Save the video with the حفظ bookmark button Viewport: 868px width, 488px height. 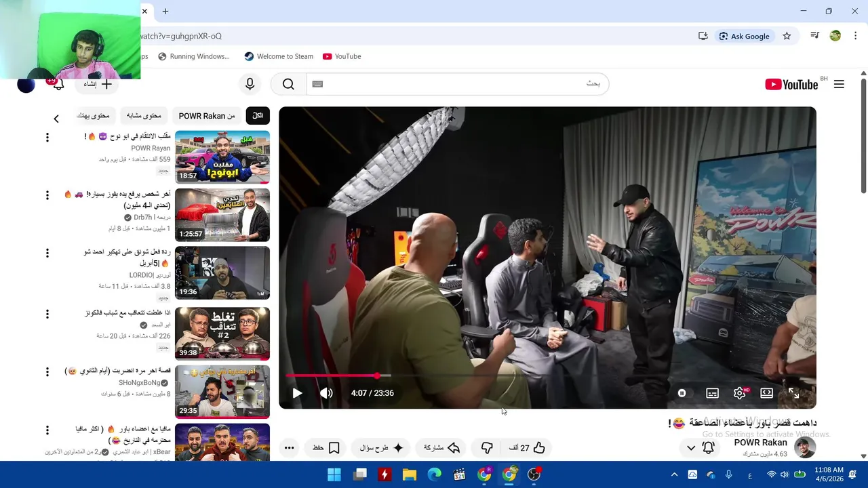point(326,448)
